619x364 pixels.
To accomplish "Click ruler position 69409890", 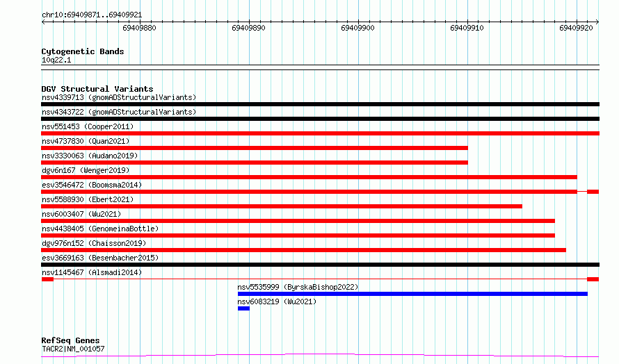I will pos(249,28).
